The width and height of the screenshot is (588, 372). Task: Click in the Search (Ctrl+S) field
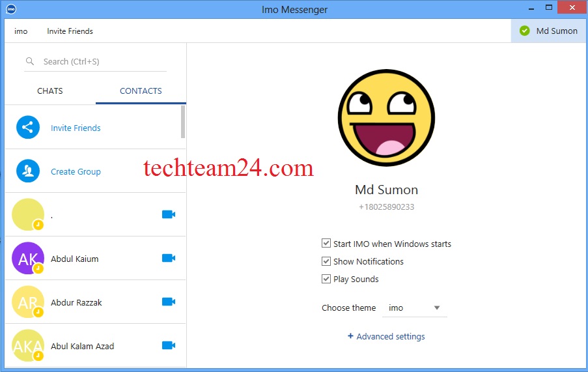click(95, 61)
